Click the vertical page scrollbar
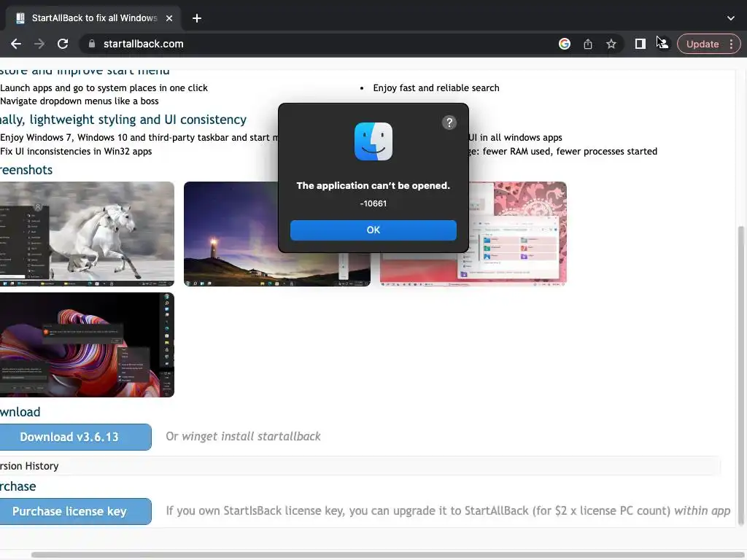This screenshot has height=560, width=747. [741, 376]
